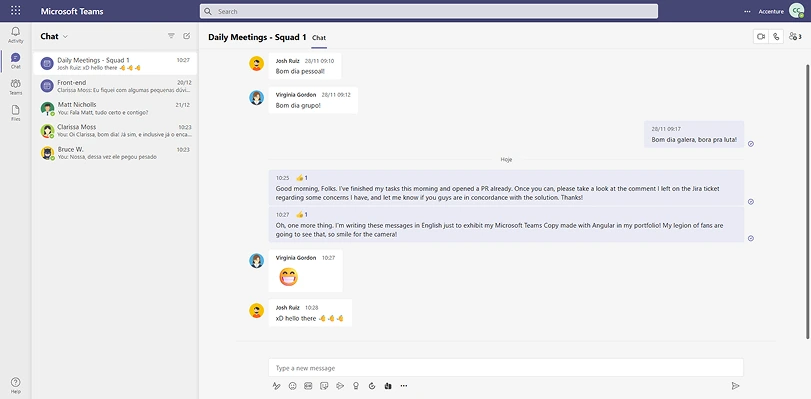The image size is (811, 399).
Task: Open Daily Meetings - Squad 1 conversation
Action: (x=115, y=64)
